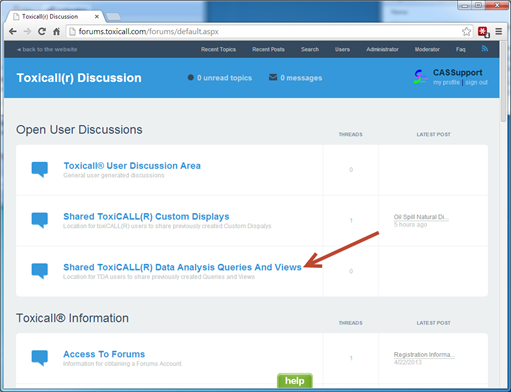Click the '5 hours ago' timestamp

[410, 225]
